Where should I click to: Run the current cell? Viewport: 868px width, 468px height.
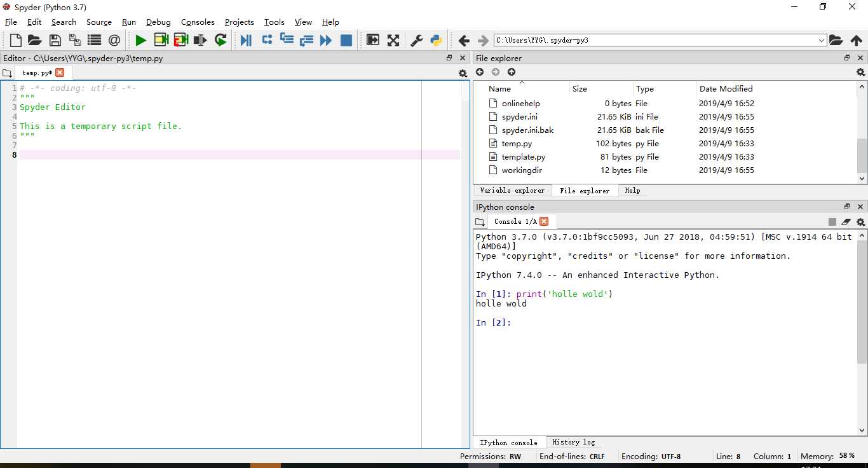pyautogui.click(x=161, y=40)
